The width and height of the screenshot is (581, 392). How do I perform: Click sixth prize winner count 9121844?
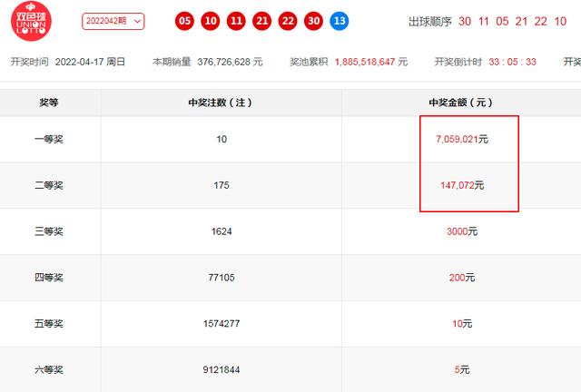(222, 370)
